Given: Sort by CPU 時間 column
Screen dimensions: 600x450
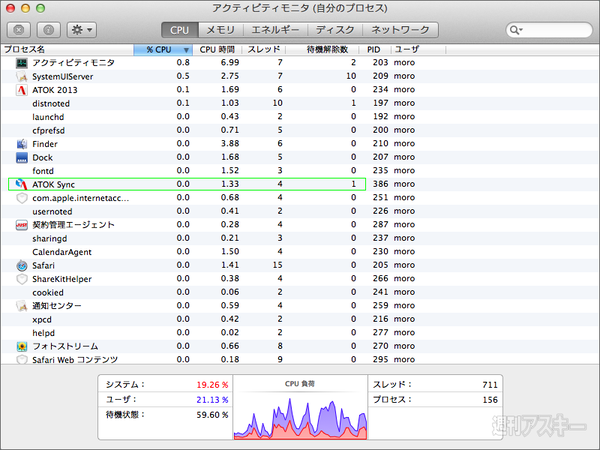Looking at the screenshot, I should (x=217, y=50).
